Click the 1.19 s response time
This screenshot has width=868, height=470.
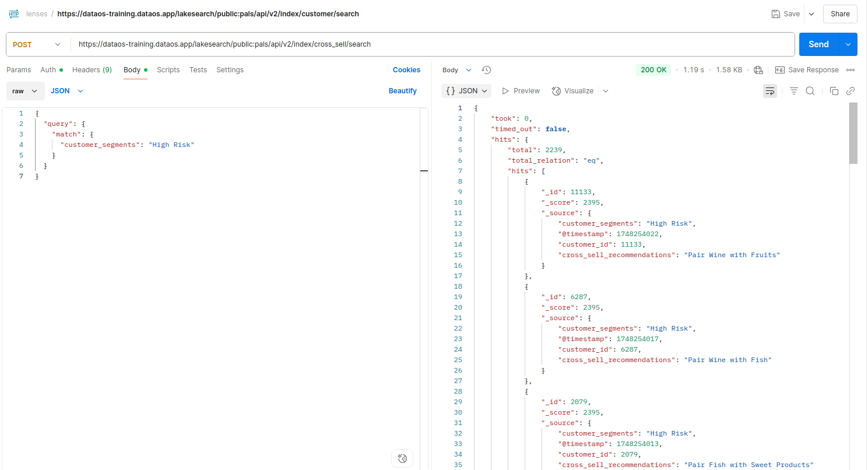pyautogui.click(x=694, y=70)
